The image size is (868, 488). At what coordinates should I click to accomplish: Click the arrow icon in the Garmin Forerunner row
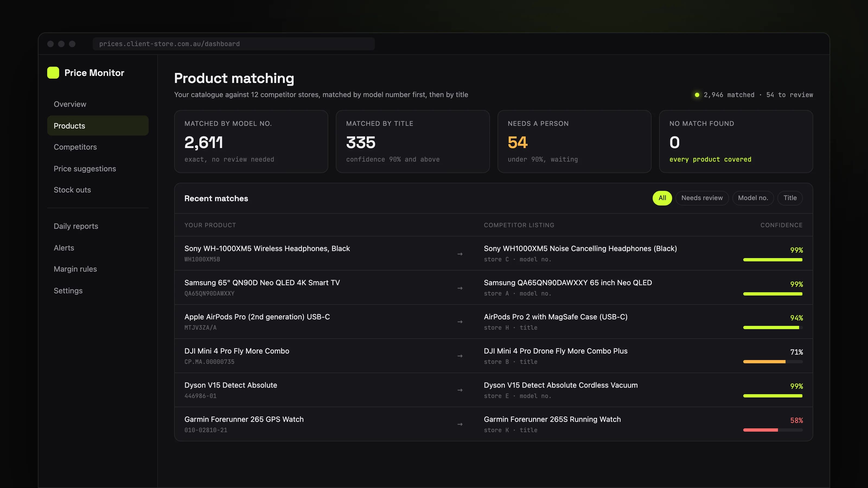460,424
